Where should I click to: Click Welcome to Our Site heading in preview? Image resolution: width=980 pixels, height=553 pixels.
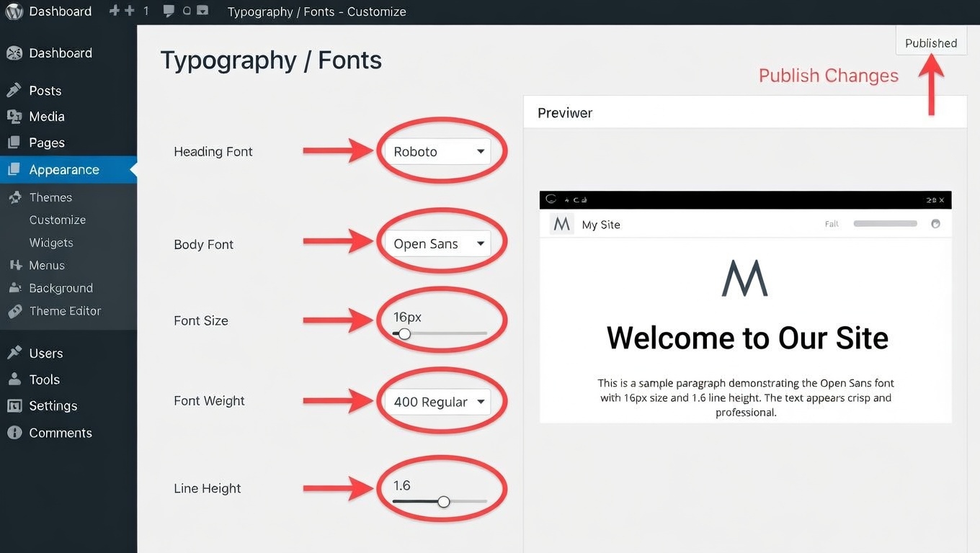(747, 338)
